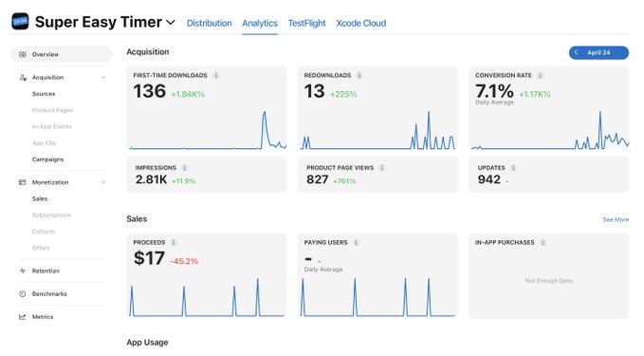The height and width of the screenshot is (356, 644).
Task: Click the Conversion Rate info icon
Action: (541, 75)
